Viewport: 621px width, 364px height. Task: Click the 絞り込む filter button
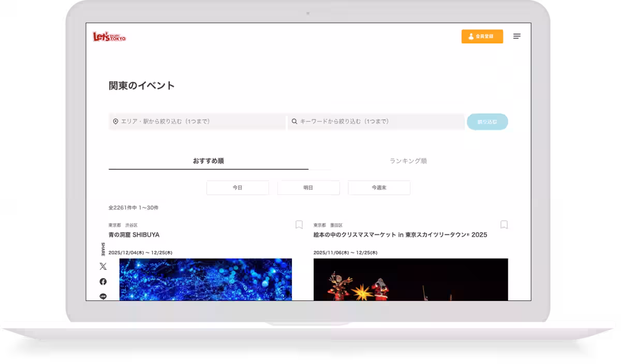(487, 122)
